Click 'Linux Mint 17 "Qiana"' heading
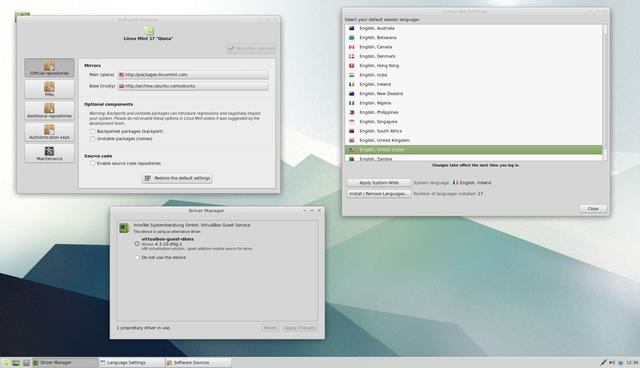Viewport: 640px width, 368px height. 148,38
